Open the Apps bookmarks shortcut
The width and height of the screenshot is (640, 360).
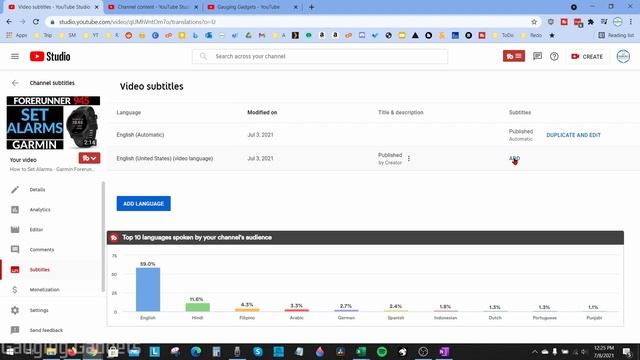tap(16, 36)
